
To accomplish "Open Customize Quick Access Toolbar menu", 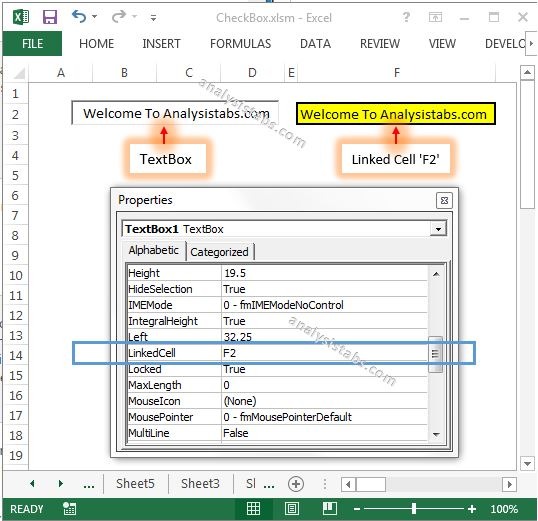I will [153, 18].
